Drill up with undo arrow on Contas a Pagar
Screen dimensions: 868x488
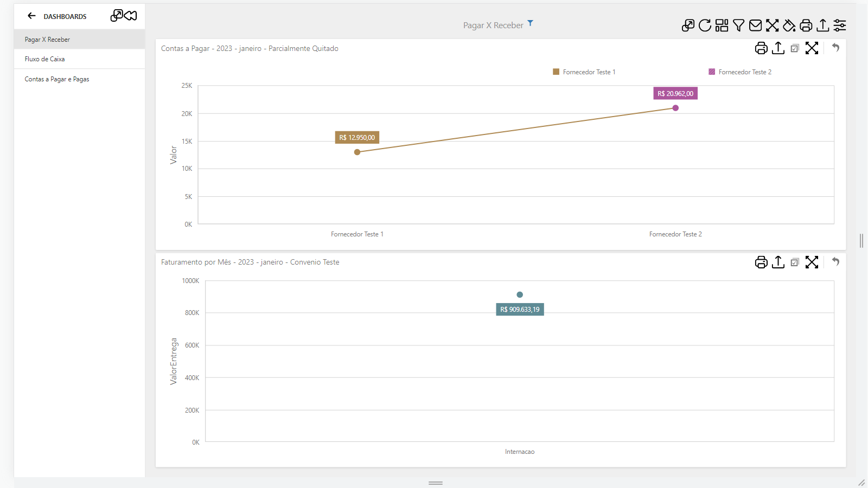click(836, 48)
